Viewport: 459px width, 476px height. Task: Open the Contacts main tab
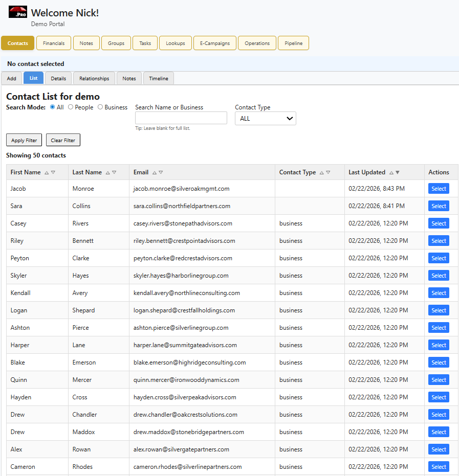pyautogui.click(x=17, y=43)
